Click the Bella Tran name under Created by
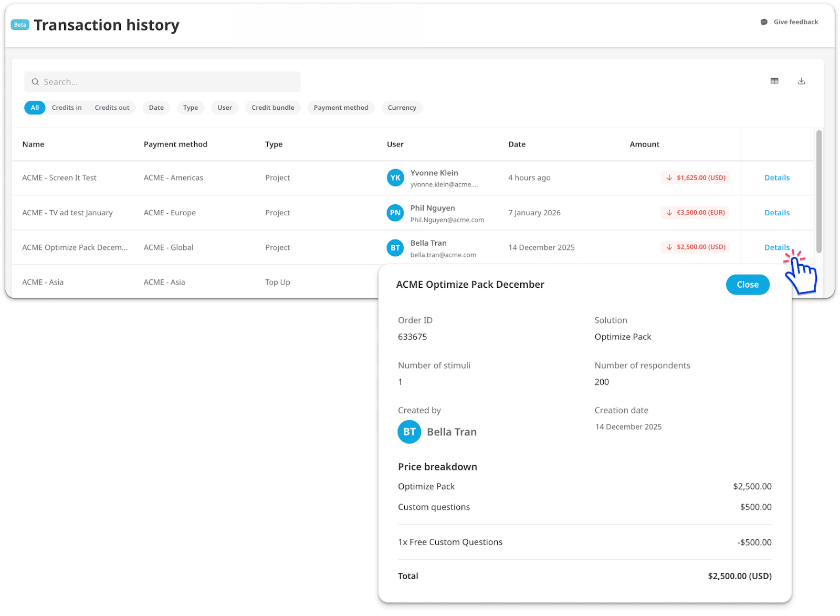Viewport: 840px width, 616px height. click(x=452, y=432)
